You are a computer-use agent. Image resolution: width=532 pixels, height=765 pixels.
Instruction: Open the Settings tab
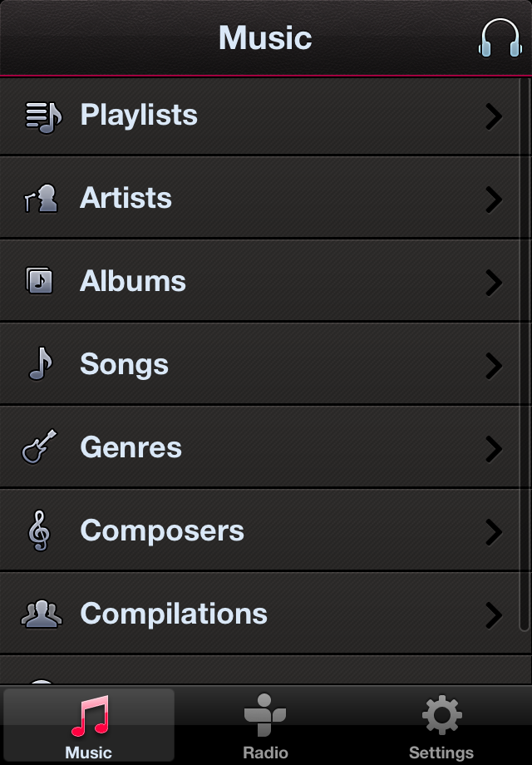[441, 726]
